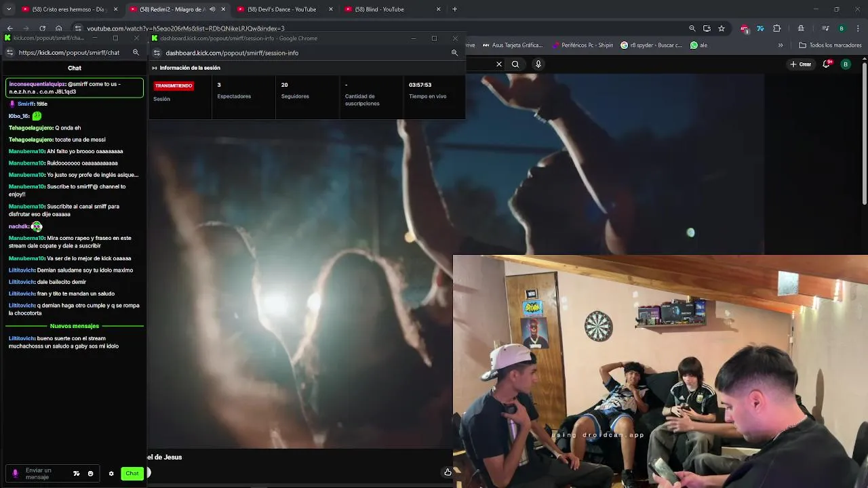Install app icon in YouTube address bar
Viewport: 868px width, 488px height.
[707, 28]
